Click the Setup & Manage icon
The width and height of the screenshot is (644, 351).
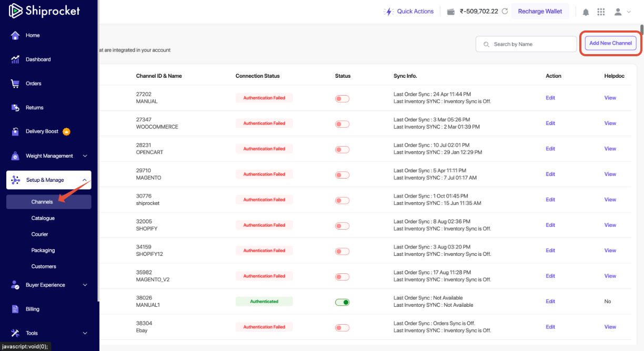click(x=16, y=180)
